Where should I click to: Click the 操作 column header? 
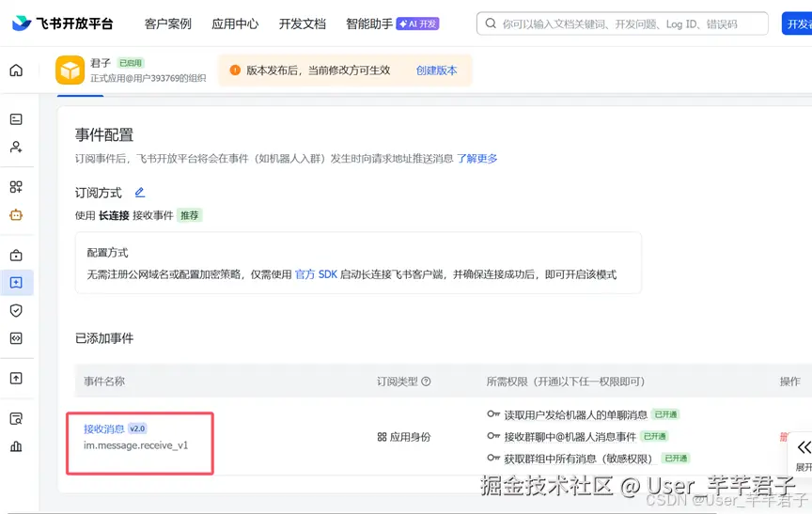[790, 382]
